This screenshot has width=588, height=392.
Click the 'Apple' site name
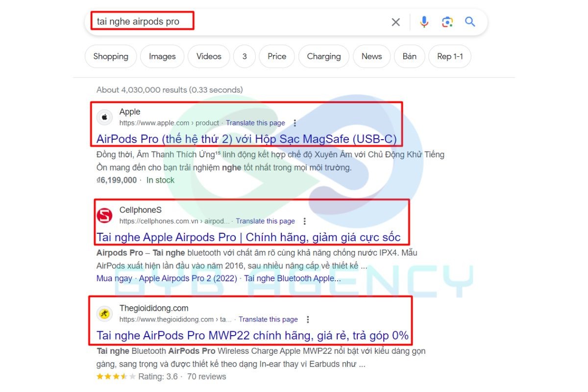[130, 112]
